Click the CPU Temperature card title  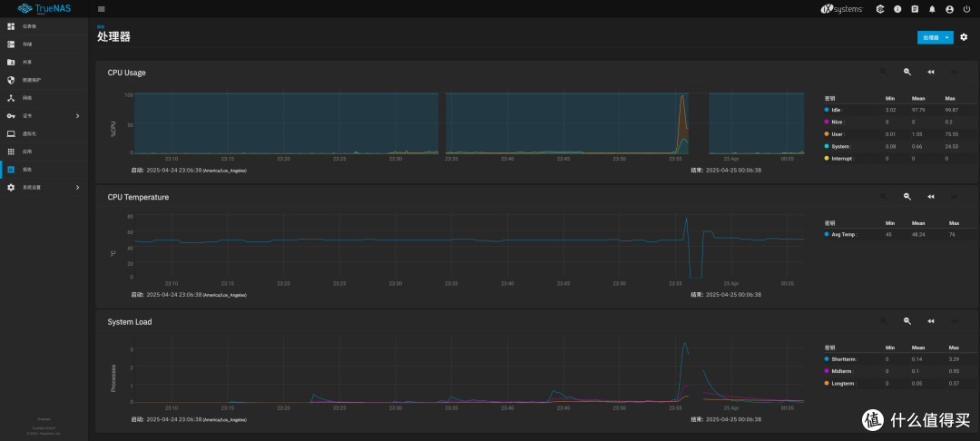click(138, 197)
